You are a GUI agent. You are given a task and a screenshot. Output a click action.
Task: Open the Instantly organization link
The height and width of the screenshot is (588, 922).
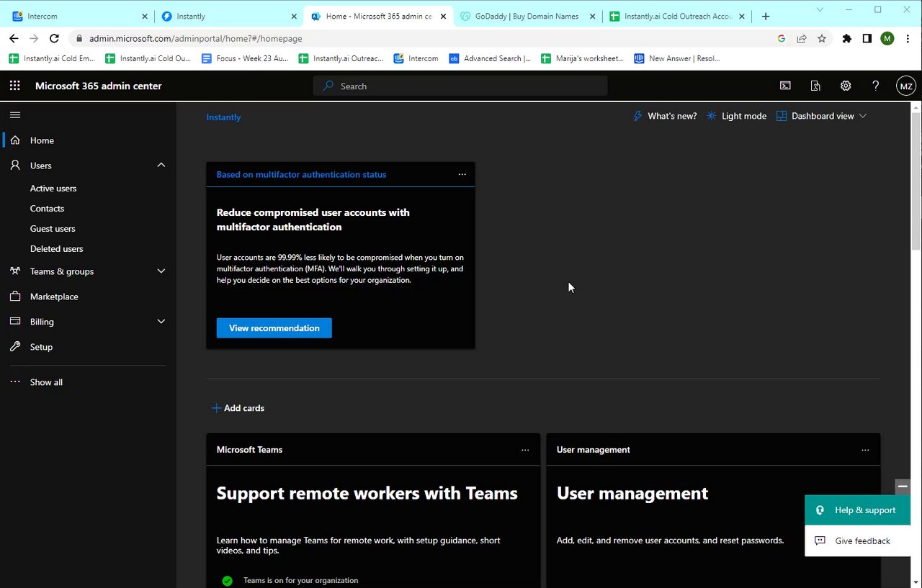point(223,117)
